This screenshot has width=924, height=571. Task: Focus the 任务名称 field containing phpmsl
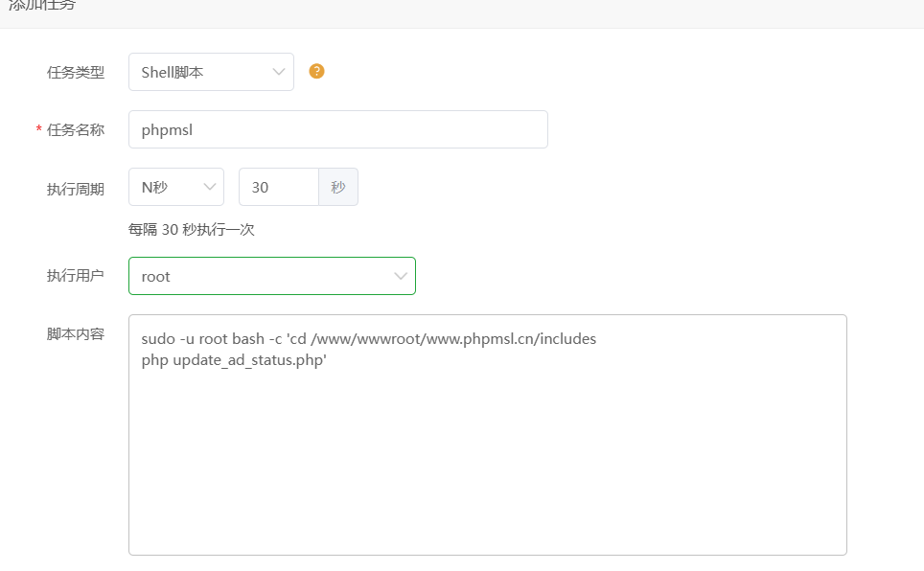(x=337, y=129)
